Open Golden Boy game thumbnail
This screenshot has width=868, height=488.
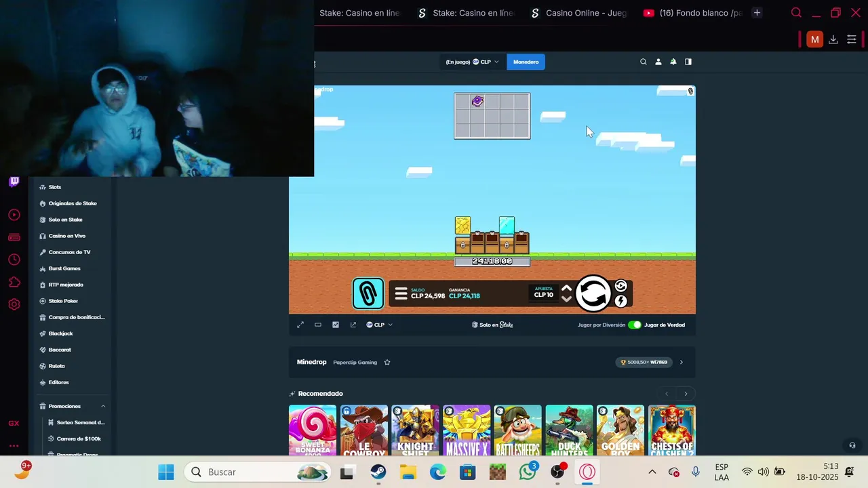[x=620, y=430]
